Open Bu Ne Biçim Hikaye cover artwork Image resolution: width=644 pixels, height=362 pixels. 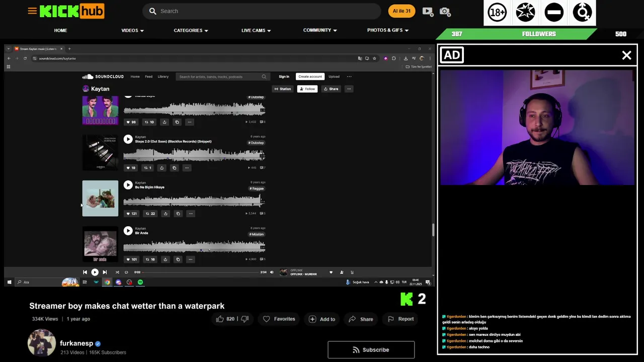pyautogui.click(x=100, y=198)
